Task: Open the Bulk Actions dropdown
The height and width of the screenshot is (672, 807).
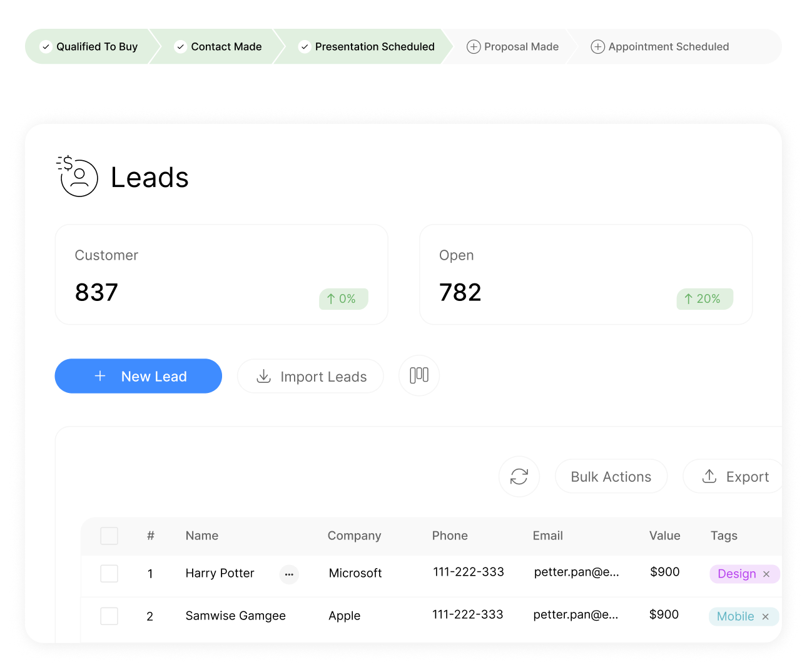Action: 611,477
